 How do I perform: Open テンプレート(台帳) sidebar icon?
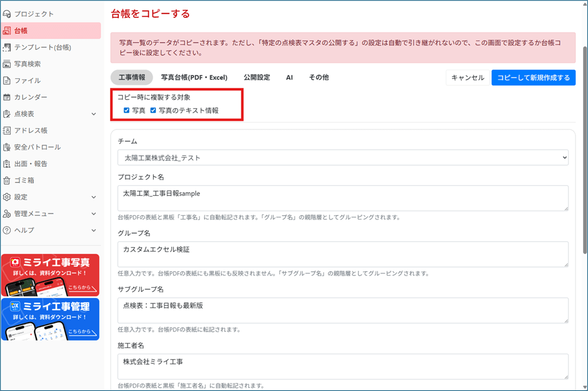tap(7, 48)
